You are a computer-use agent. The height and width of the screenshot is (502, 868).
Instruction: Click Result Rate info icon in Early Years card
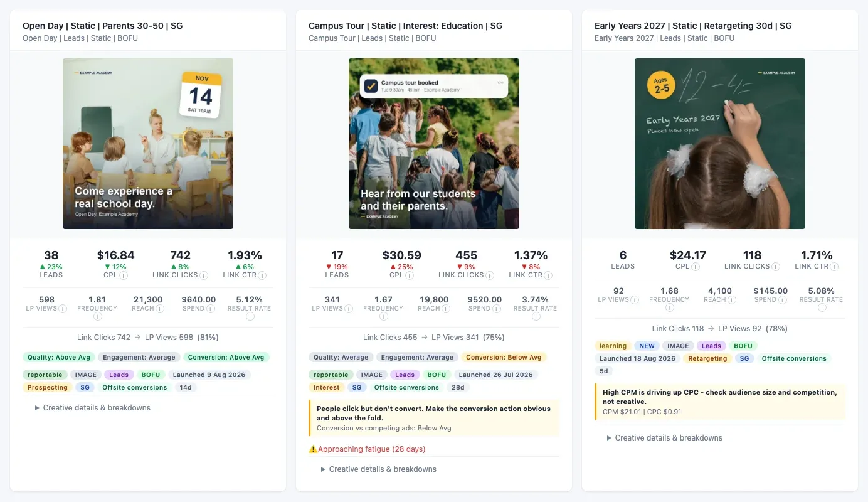point(822,308)
